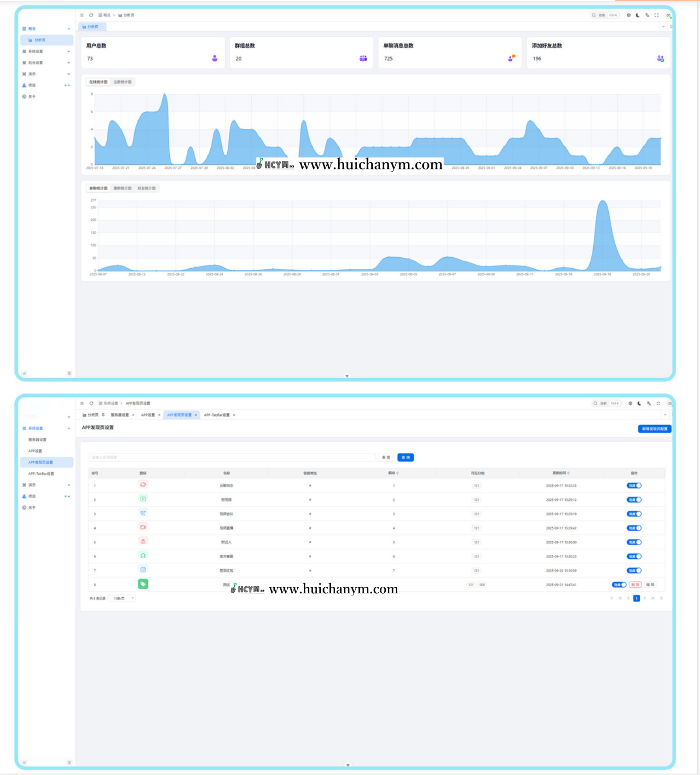Click the green tag icon in row 8
Image resolution: width=700 pixels, height=775 pixels.
pyautogui.click(x=143, y=584)
